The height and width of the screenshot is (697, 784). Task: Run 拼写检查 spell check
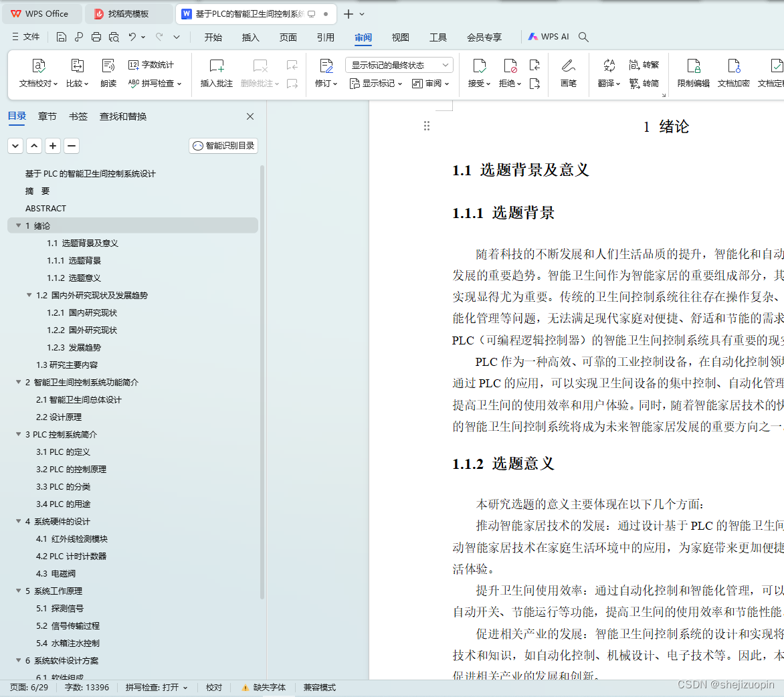coord(155,83)
